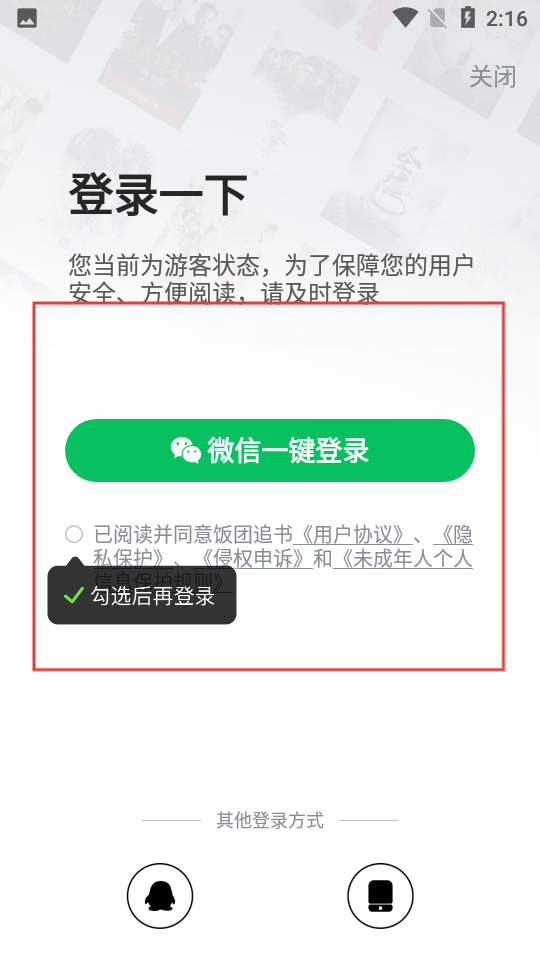Dismiss the 勾选后再登录 tooltip bubble
Image resolution: width=540 pixels, height=960 pixels.
point(142,595)
